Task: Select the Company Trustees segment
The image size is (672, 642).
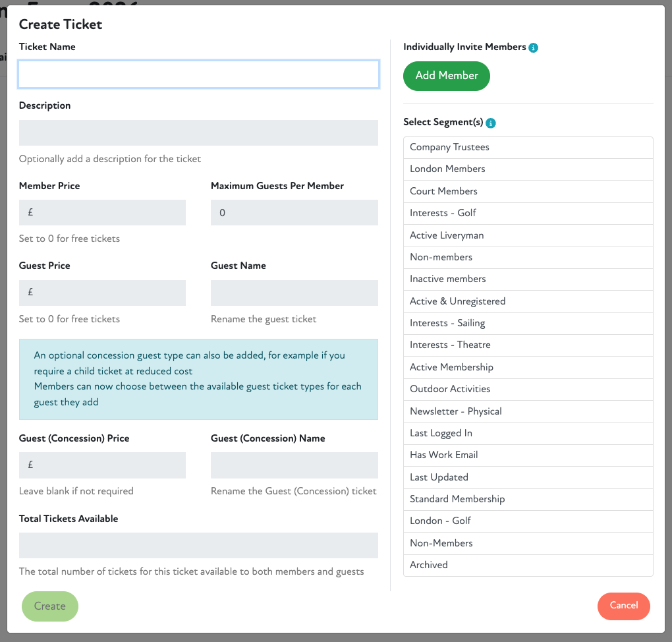Action: coord(528,147)
